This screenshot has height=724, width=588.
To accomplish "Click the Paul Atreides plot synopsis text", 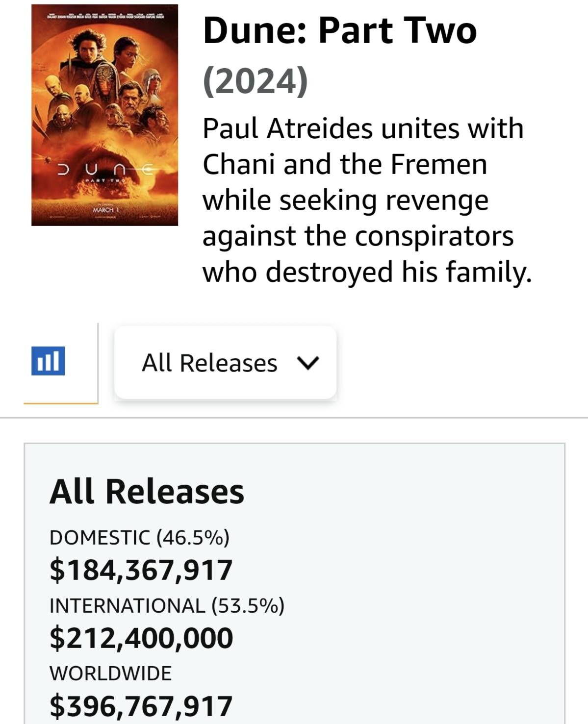I will point(367,200).
